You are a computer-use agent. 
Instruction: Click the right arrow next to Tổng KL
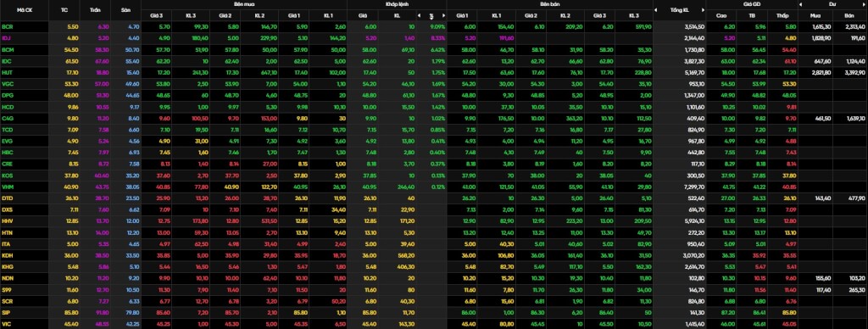coord(704,10)
